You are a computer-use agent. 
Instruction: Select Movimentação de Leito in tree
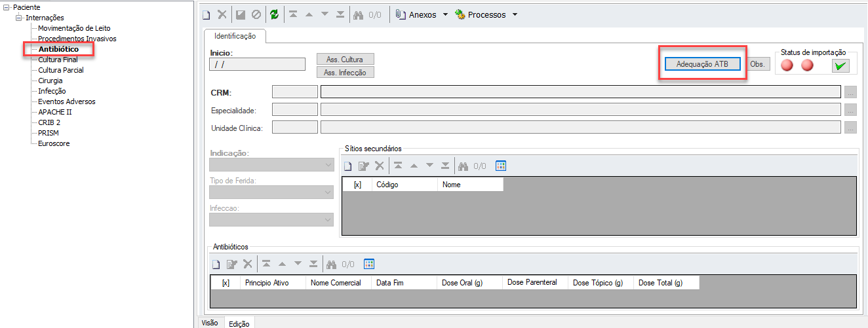pos(74,28)
